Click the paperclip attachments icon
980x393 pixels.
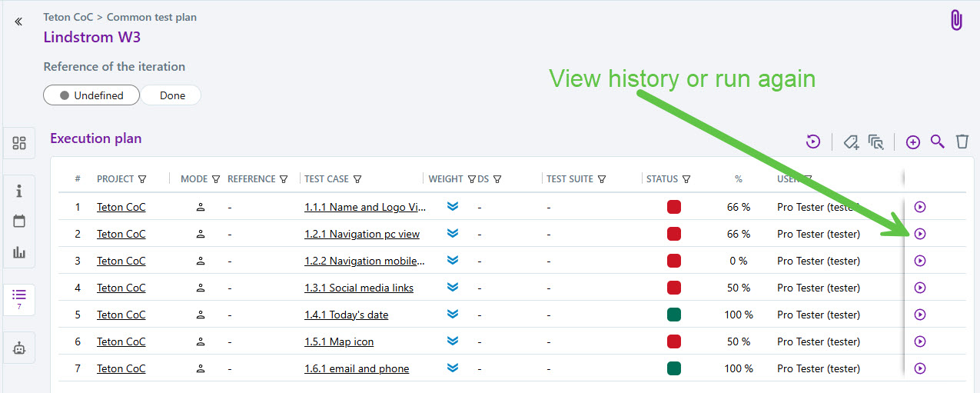coord(956,21)
